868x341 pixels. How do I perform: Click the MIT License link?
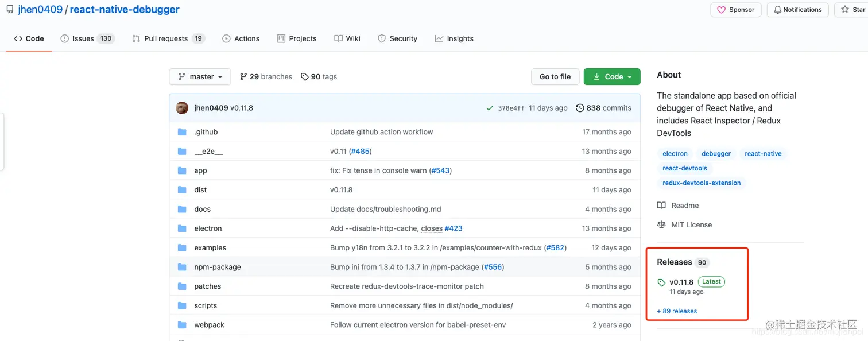click(x=692, y=225)
